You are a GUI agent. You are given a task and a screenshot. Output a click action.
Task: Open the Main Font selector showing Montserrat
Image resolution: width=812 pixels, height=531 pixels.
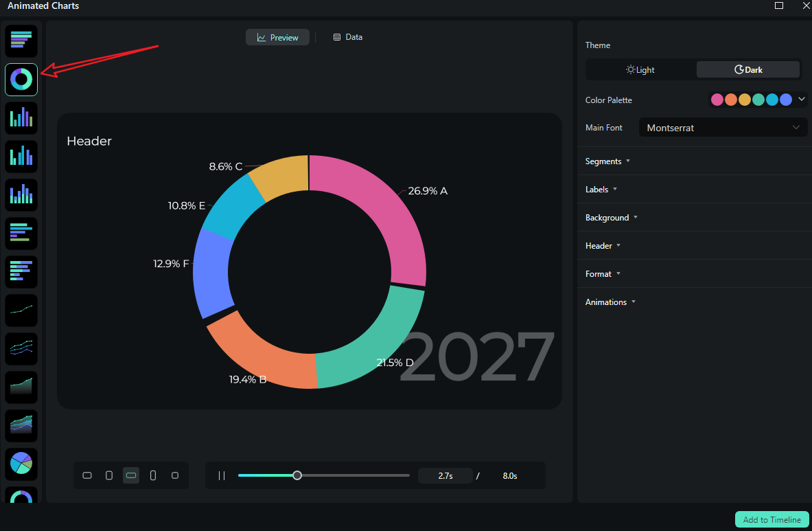click(723, 127)
